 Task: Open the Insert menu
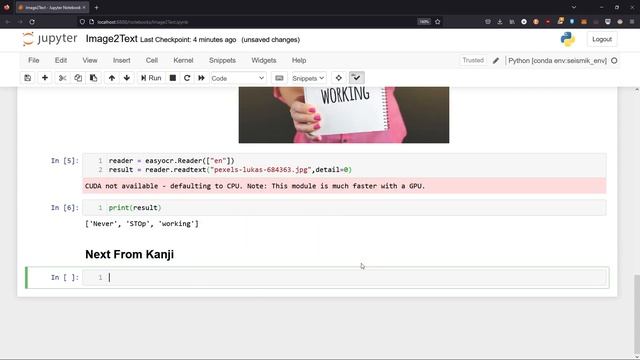pos(122,60)
